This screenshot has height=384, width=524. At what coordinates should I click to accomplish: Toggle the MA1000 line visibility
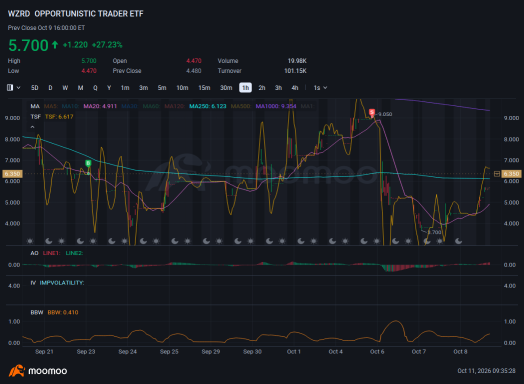(276, 106)
